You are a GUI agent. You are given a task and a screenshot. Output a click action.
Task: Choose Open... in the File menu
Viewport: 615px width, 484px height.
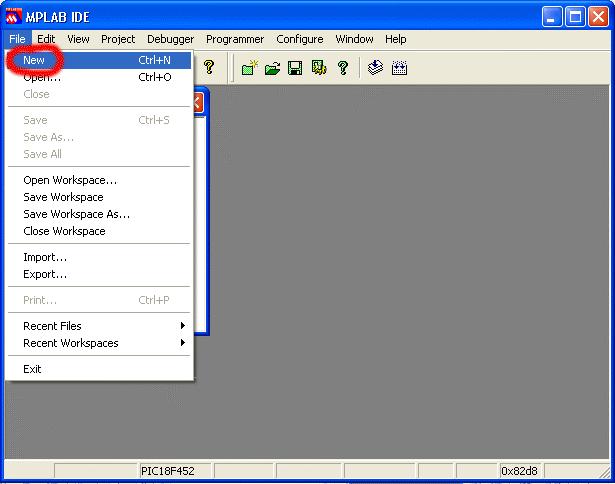click(x=100, y=77)
